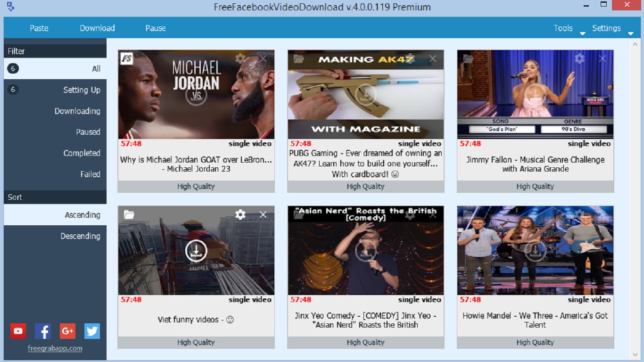Change High Quality on Jimmy Fallon video
Viewport: 644px width, 362px height.
click(536, 186)
